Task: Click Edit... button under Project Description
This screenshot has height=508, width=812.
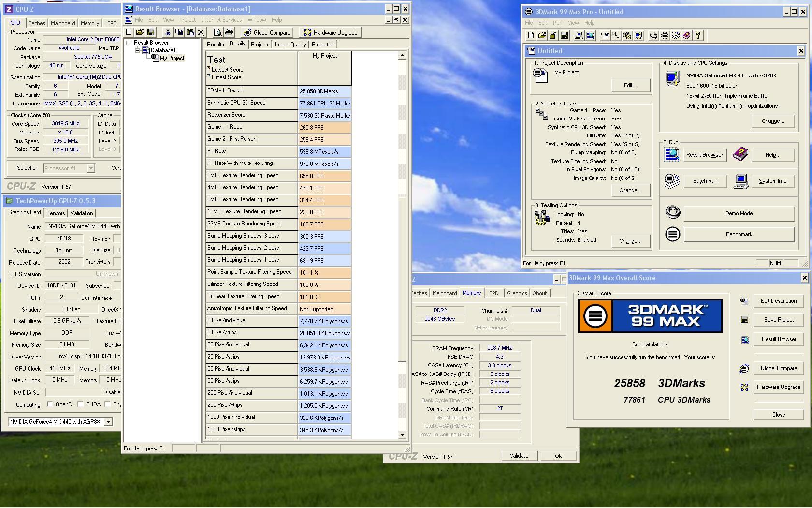Action: pyautogui.click(x=631, y=85)
